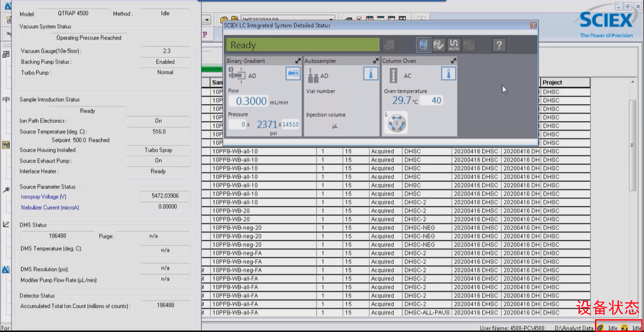Click the help question mark button

[x=499, y=45]
